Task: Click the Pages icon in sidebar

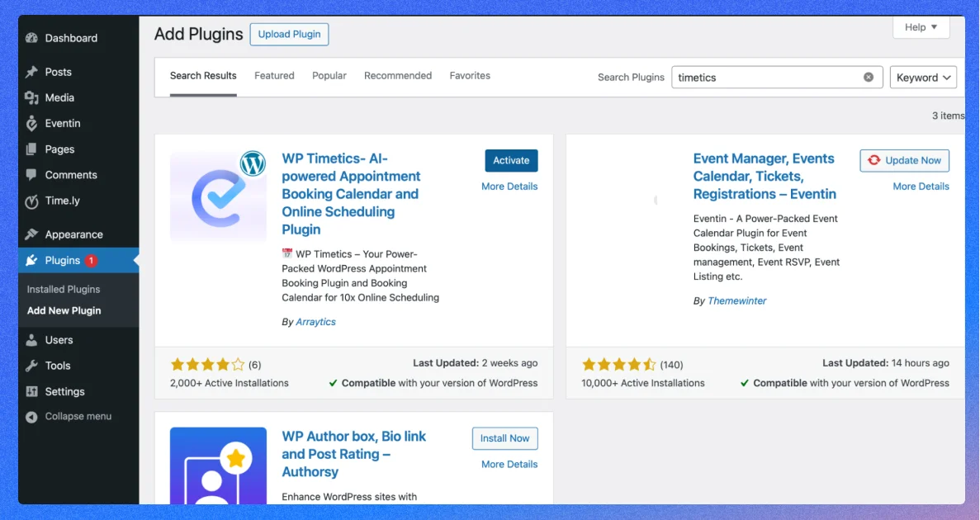Action: click(32, 149)
